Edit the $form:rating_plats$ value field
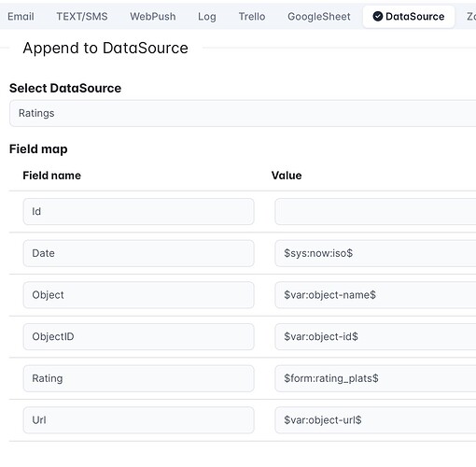The width and height of the screenshot is (476, 467). point(375,378)
